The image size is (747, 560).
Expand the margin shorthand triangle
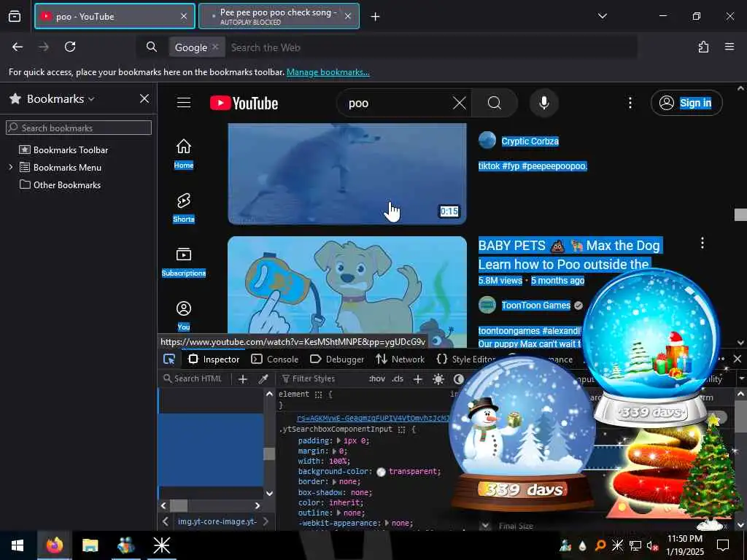click(335, 451)
